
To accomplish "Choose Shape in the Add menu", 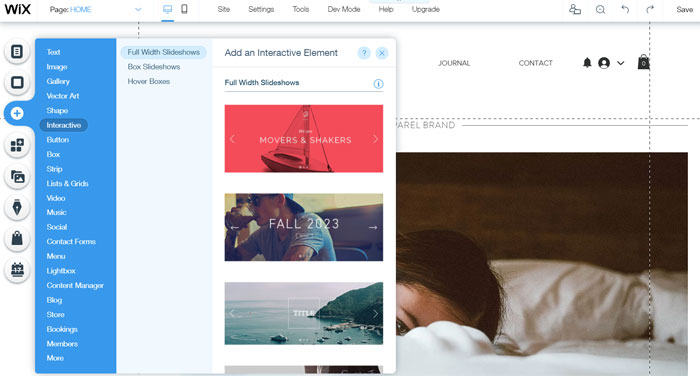I will coord(57,111).
